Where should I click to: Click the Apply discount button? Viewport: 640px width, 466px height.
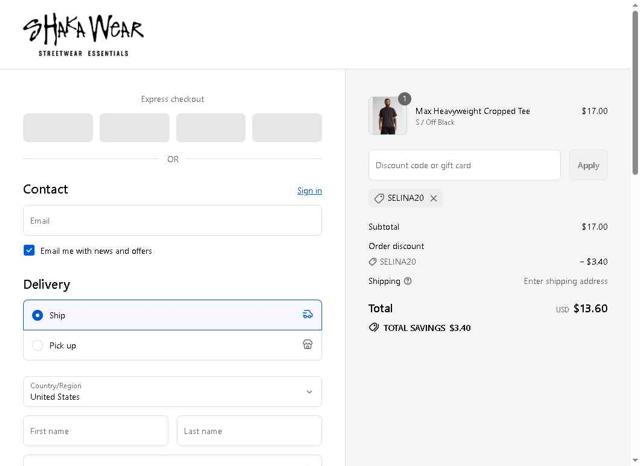tap(588, 165)
